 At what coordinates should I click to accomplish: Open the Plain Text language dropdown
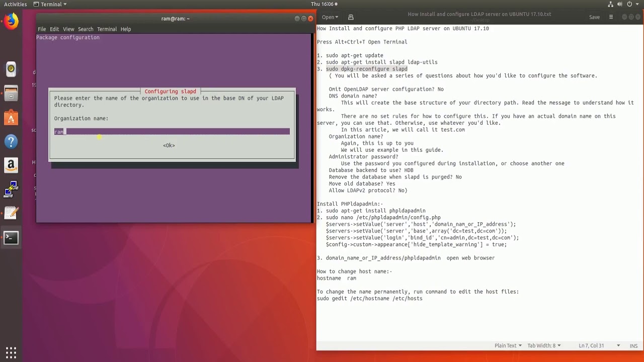pyautogui.click(x=508, y=346)
